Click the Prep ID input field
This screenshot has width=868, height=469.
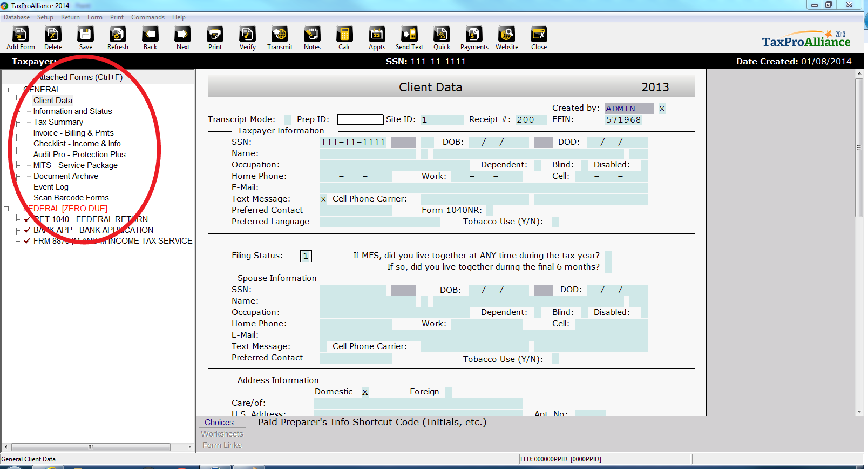(360, 119)
